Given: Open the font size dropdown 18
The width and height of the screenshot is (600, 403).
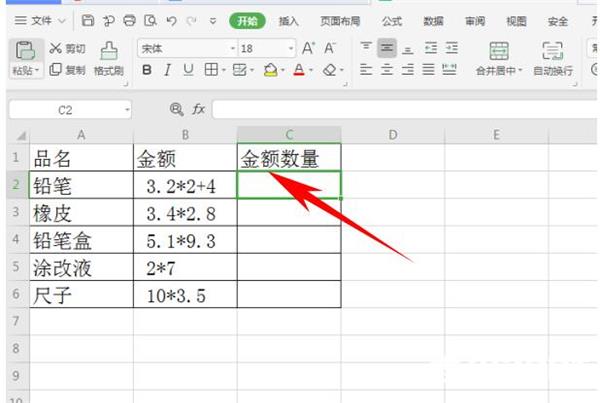Looking at the screenshot, I should [291, 49].
